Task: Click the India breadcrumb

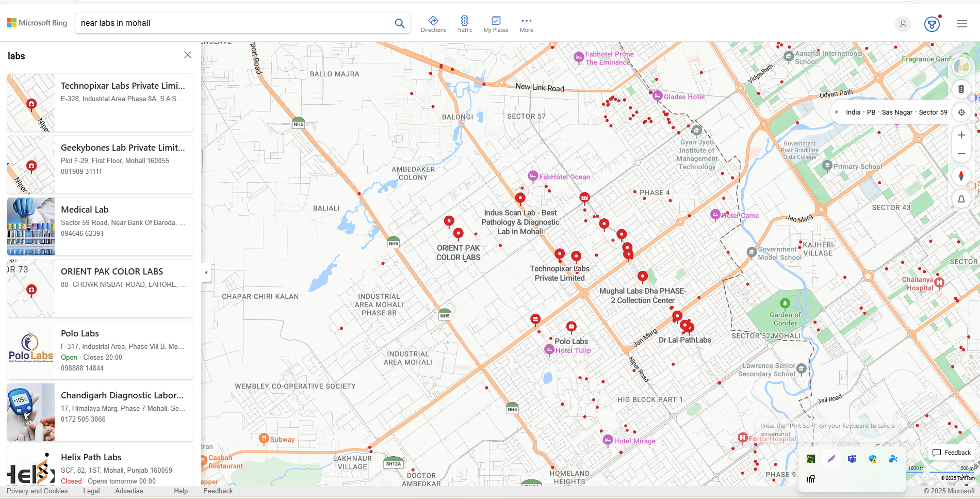Action: click(853, 112)
